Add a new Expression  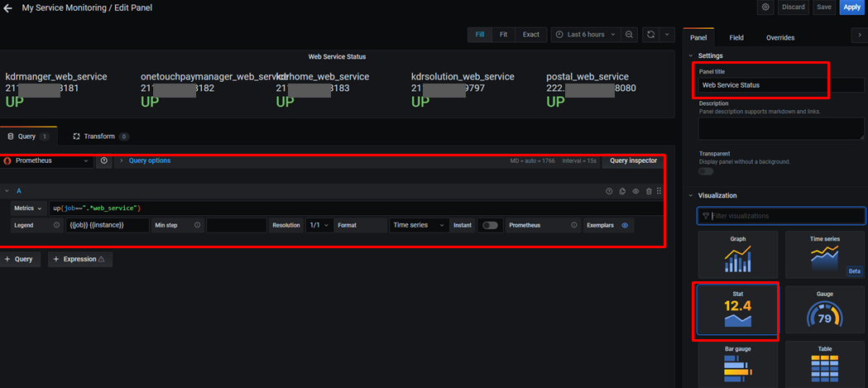[x=79, y=259]
